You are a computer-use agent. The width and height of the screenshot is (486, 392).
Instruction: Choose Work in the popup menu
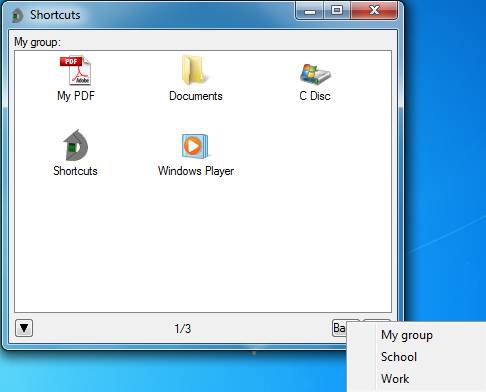tap(395, 379)
